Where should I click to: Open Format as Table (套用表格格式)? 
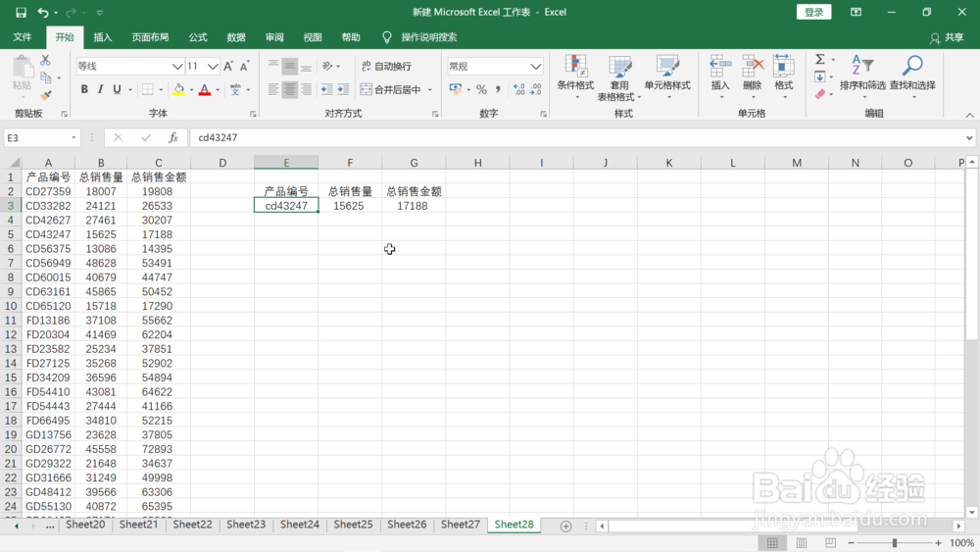point(619,78)
